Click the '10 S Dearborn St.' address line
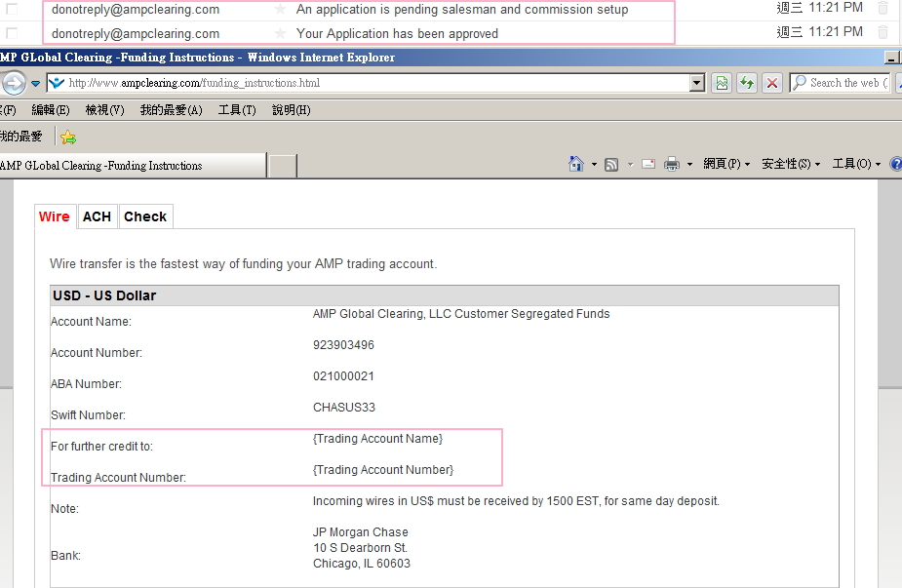The width and height of the screenshot is (902, 588). pyautogui.click(x=360, y=548)
